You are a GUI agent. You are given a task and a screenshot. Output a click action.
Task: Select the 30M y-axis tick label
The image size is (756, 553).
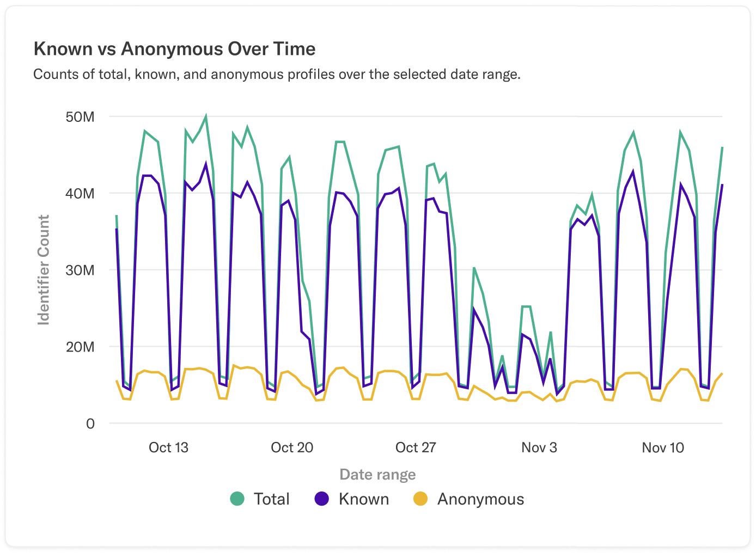(80, 271)
